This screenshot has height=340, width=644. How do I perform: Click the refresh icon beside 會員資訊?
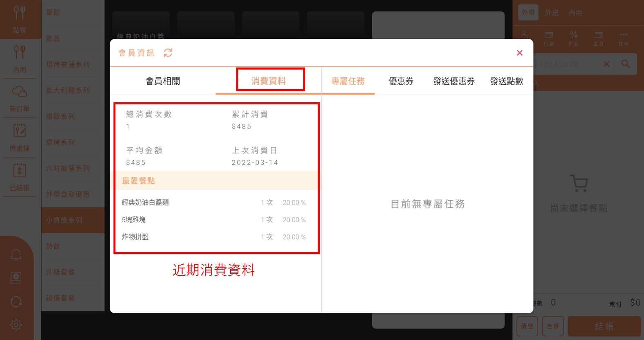tap(168, 53)
